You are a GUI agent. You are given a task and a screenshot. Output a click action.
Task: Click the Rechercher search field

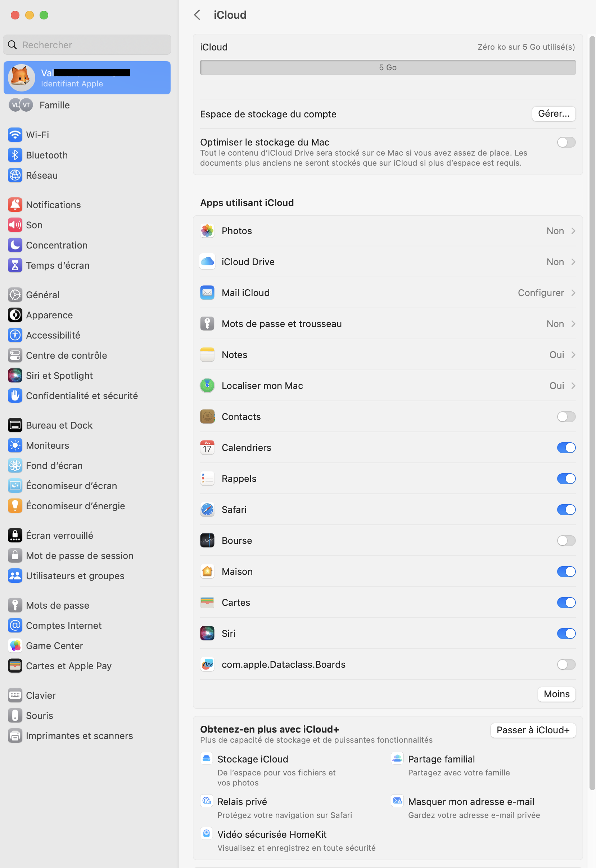[x=87, y=45]
